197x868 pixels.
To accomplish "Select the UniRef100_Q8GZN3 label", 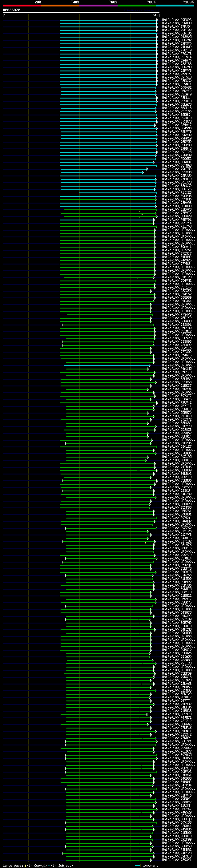I will click(x=176, y=67).
